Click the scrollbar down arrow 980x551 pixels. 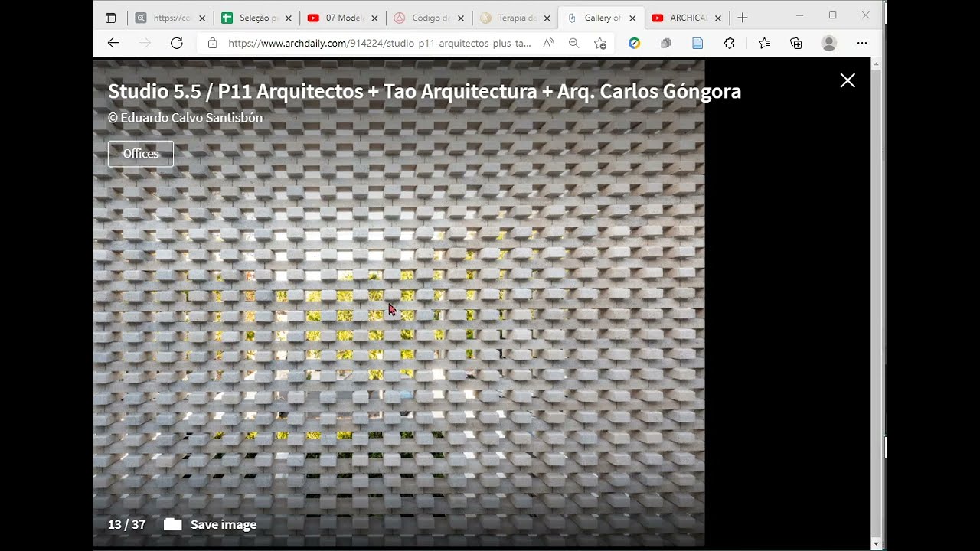point(877,543)
